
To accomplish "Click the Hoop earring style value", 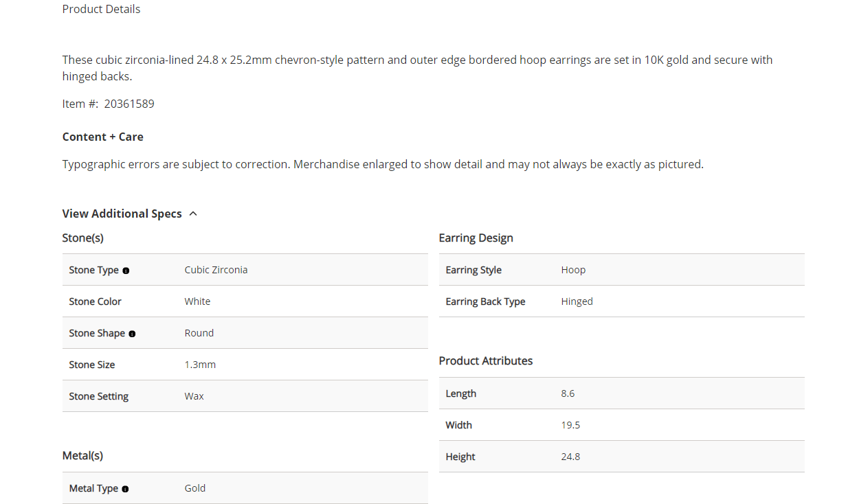I will tap(573, 270).
